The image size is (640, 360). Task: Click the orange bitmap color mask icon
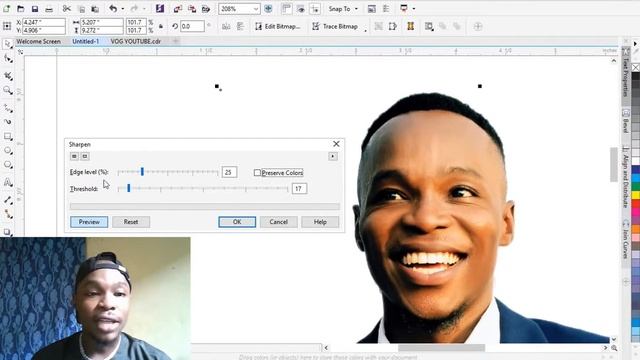411,27
